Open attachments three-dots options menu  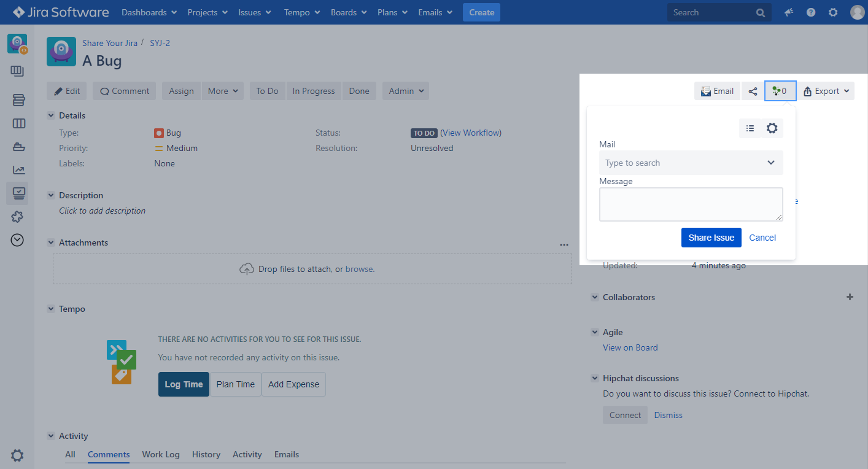(x=564, y=245)
